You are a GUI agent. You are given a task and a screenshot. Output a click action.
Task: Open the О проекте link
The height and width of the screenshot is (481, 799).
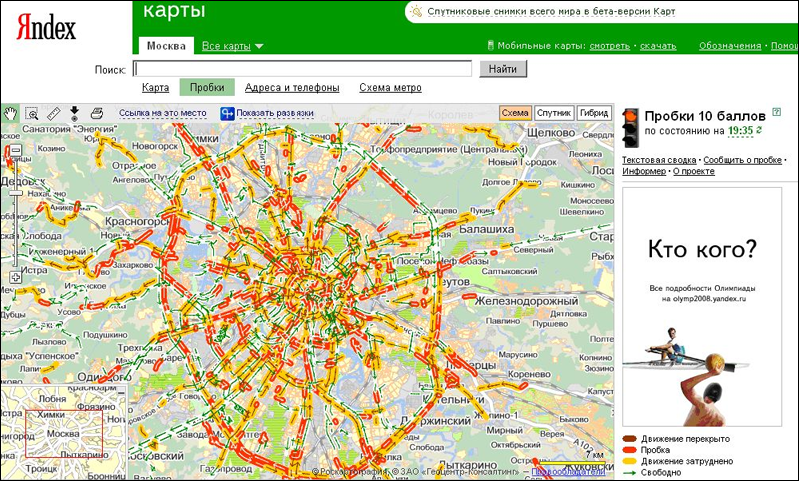pos(694,171)
